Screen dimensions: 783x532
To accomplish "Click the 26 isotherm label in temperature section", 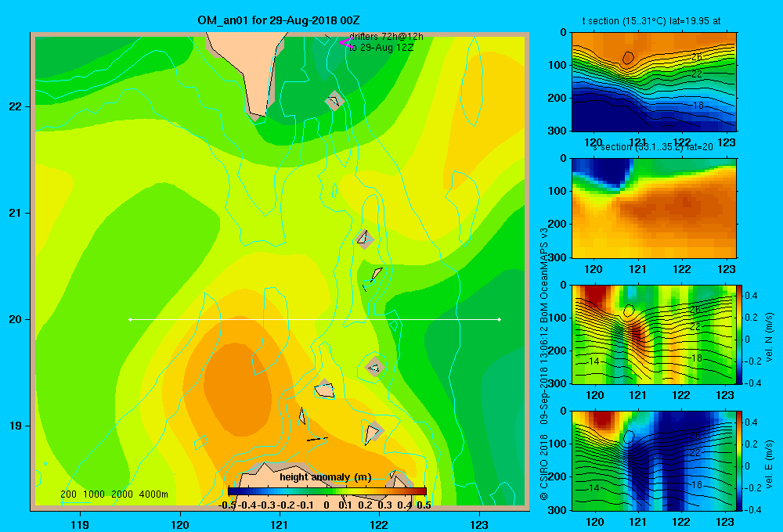I will point(696,57).
